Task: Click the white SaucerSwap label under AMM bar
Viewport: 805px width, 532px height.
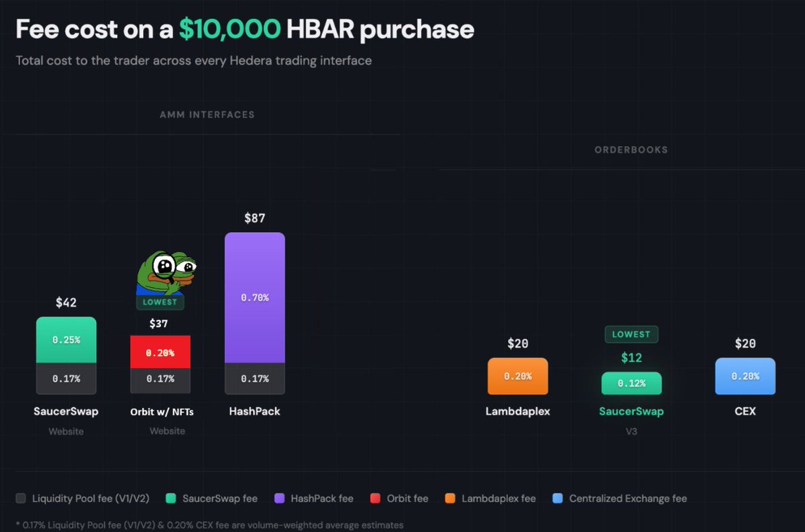Action: [x=66, y=411]
